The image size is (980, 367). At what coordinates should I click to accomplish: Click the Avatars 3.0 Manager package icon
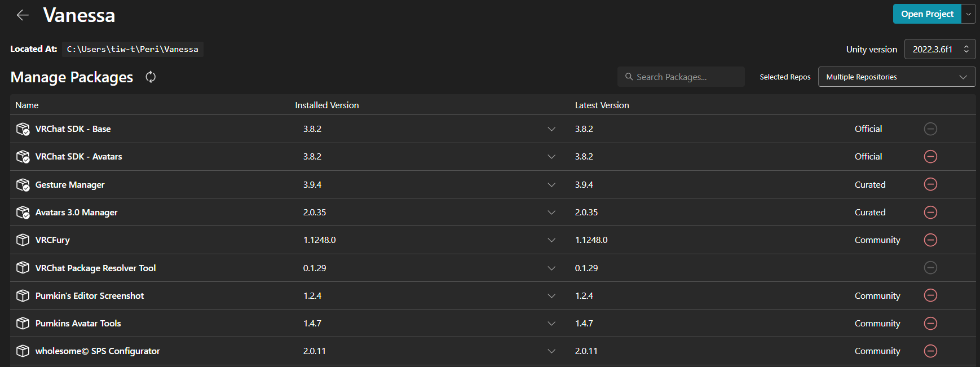(23, 213)
